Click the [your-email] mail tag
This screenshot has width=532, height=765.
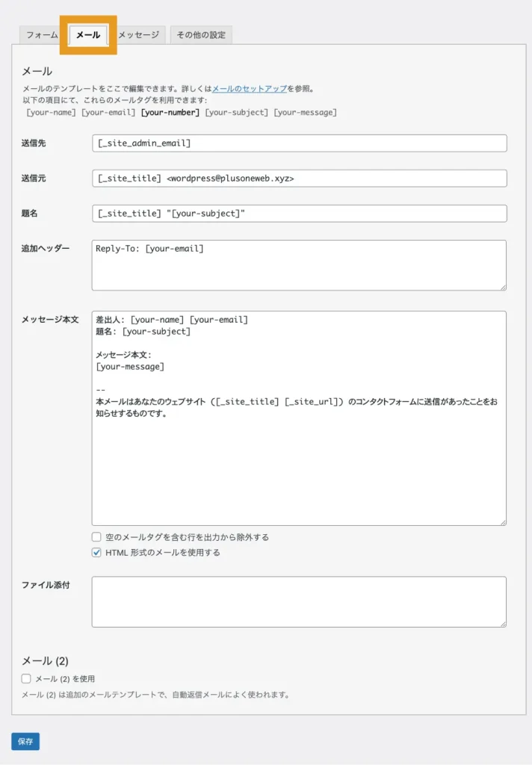coord(108,113)
